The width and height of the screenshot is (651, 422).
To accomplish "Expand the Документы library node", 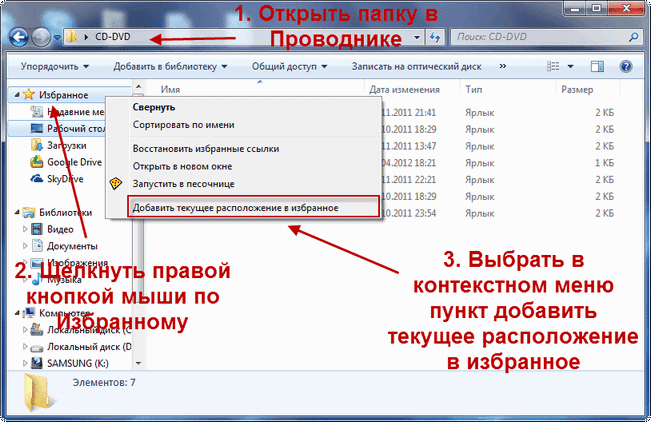I will tap(25, 246).
